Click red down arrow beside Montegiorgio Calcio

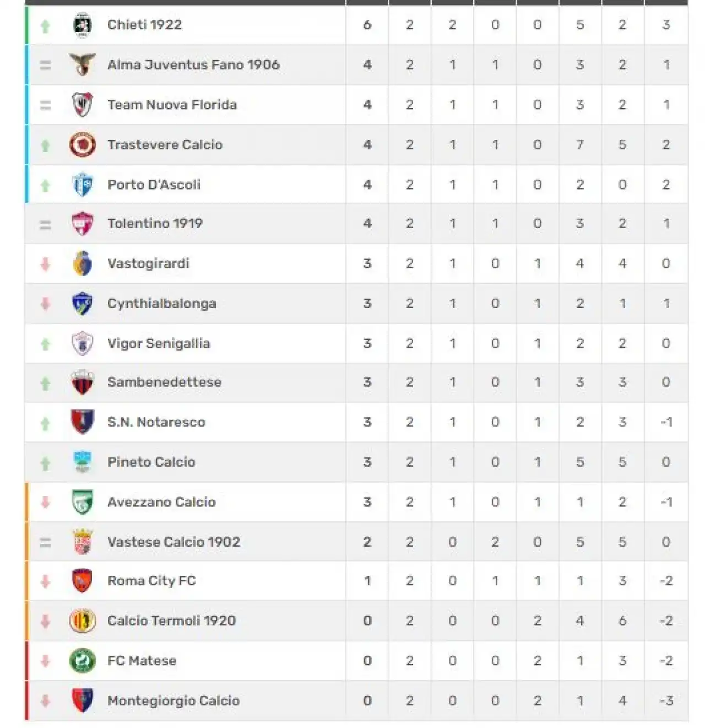point(45,700)
